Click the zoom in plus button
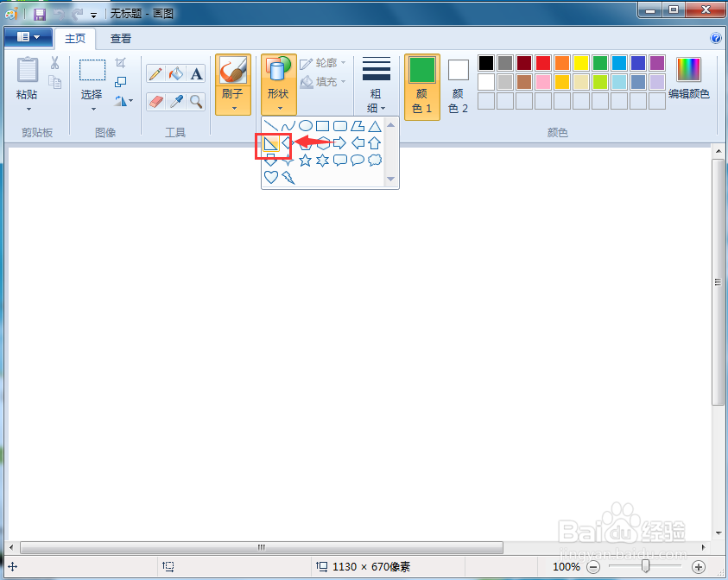 (699, 566)
